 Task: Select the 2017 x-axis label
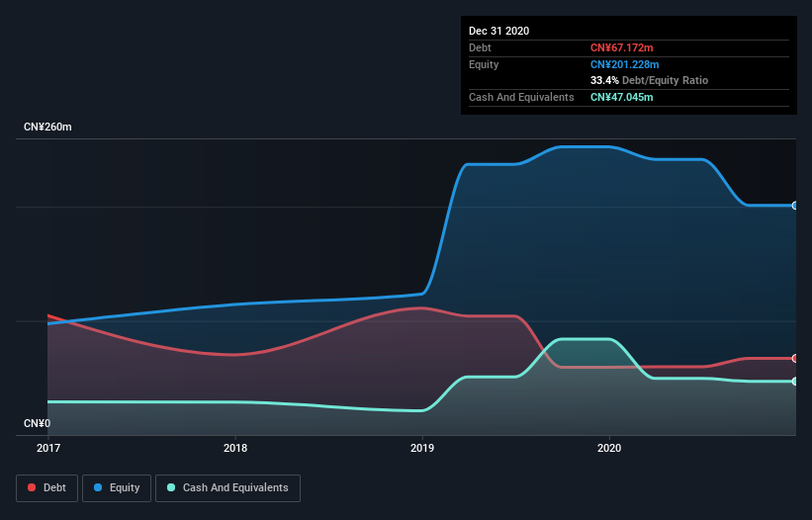coord(48,448)
